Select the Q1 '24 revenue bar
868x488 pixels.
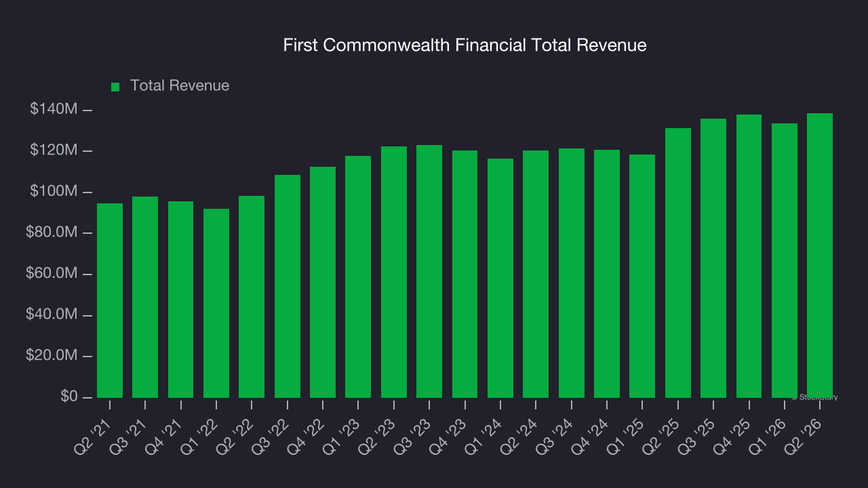pyautogui.click(x=500, y=278)
